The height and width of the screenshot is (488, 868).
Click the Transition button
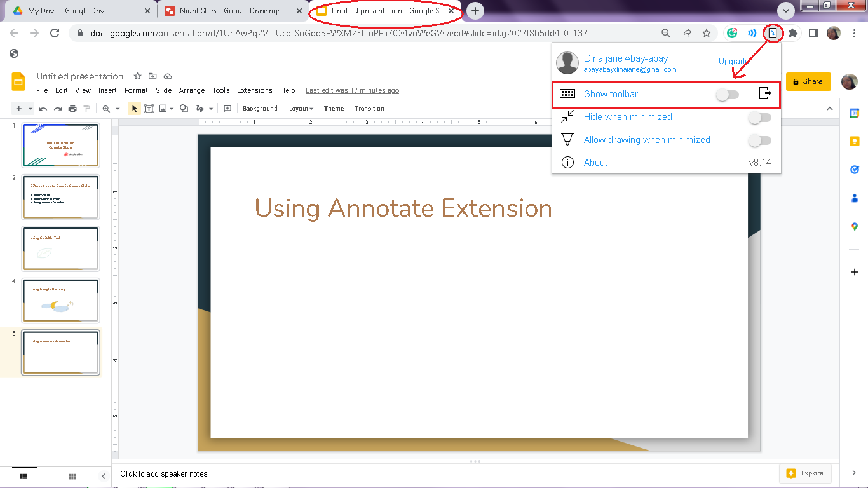tap(369, 109)
